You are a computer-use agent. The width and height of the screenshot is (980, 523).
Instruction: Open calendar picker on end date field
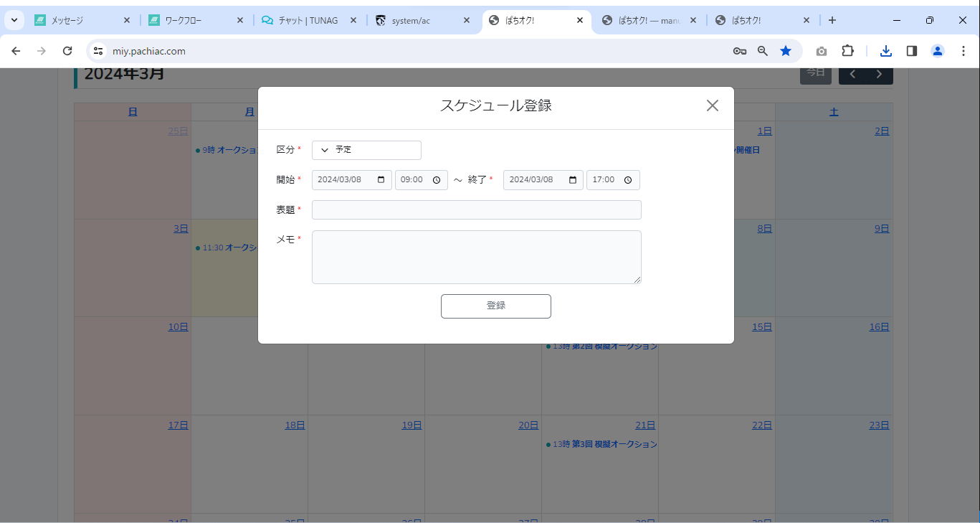[x=572, y=180]
